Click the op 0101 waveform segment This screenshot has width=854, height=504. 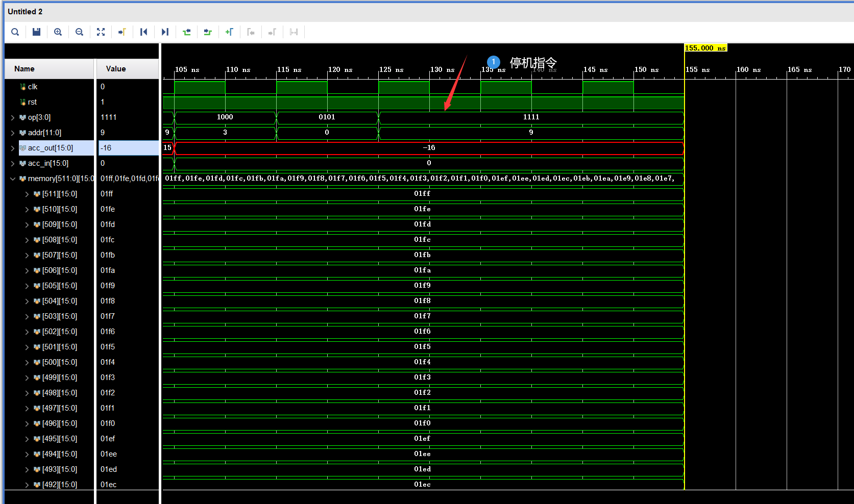point(327,117)
